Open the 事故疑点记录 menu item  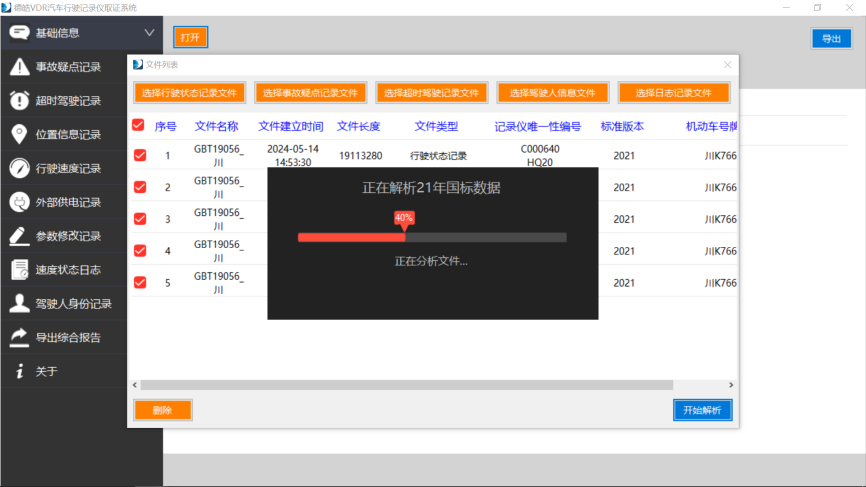tap(64, 67)
